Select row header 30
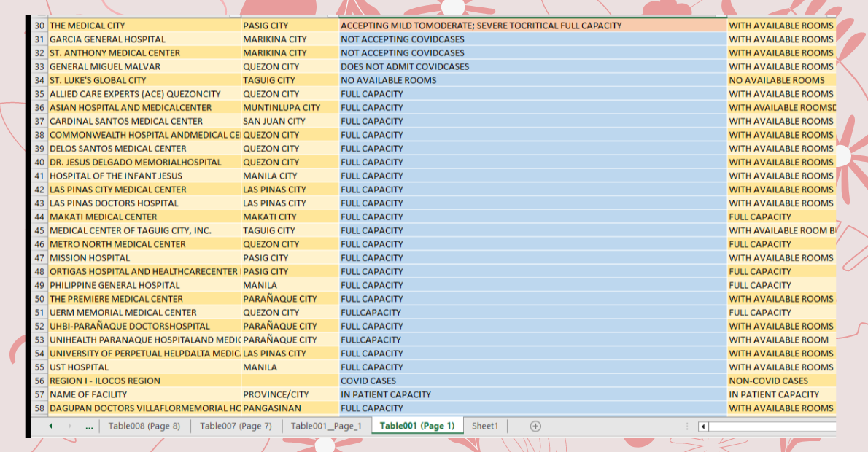This screenshot has height=452, width=868. tap(39, 26)
